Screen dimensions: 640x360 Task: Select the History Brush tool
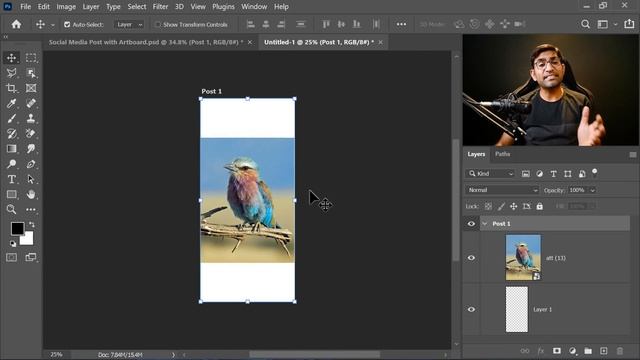pyautogui.click(x=11, y=133)
